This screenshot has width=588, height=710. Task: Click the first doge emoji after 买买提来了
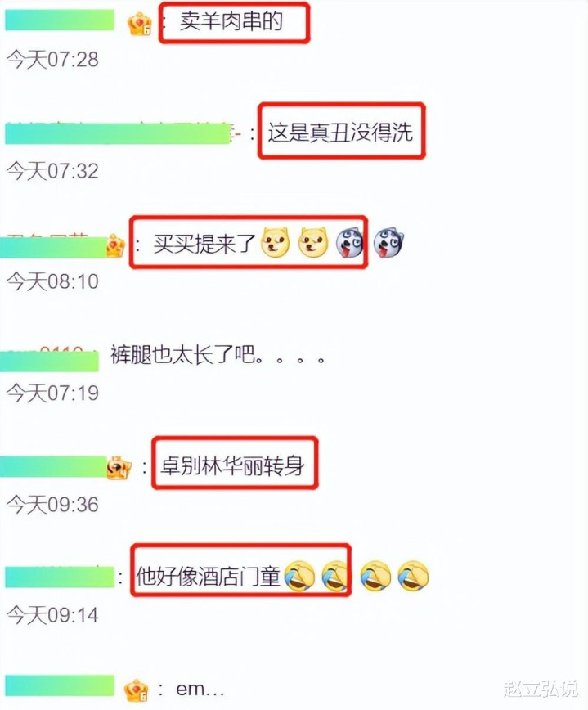275,243
